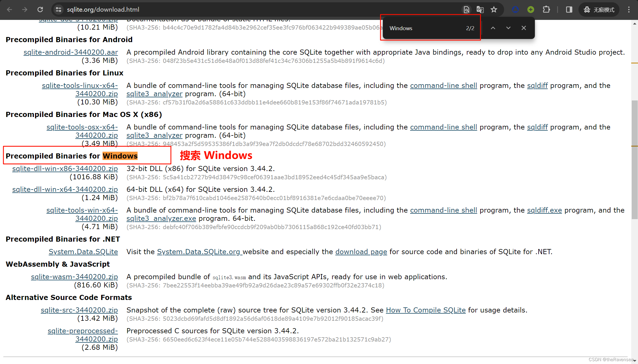This screenshot has width=638, height=364.
Task: Open the download page link for .NET
Action: [361, 252]
